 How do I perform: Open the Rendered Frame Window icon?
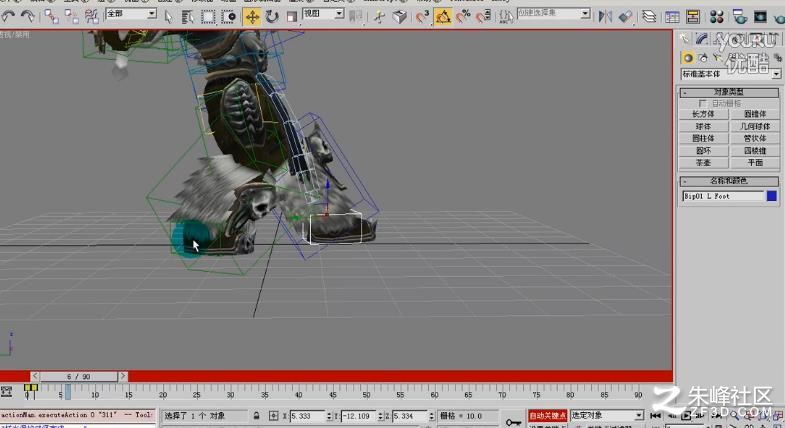click(x=760, y=17)
